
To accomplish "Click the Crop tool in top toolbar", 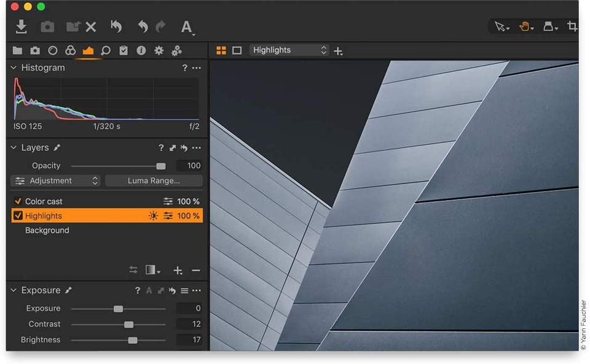I will pyautogui.click(x=572, y=26).
